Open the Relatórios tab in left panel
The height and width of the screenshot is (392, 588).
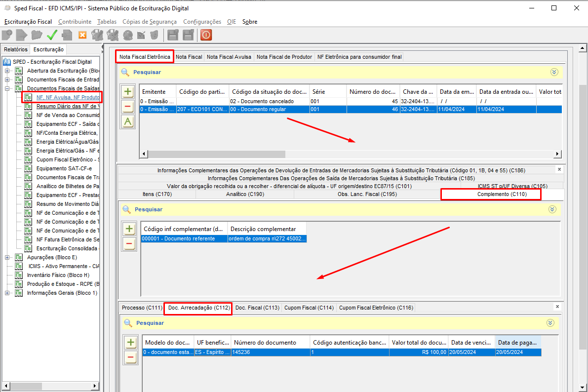[16, 49]
